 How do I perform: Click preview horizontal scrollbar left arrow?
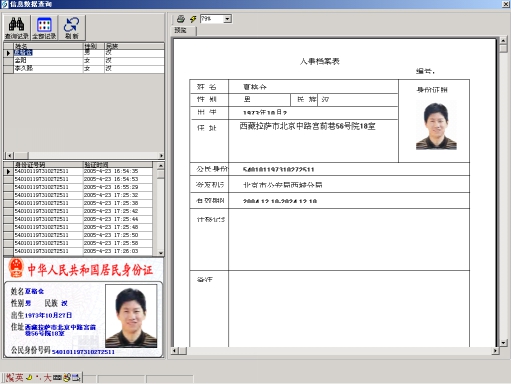coord(175,351)
